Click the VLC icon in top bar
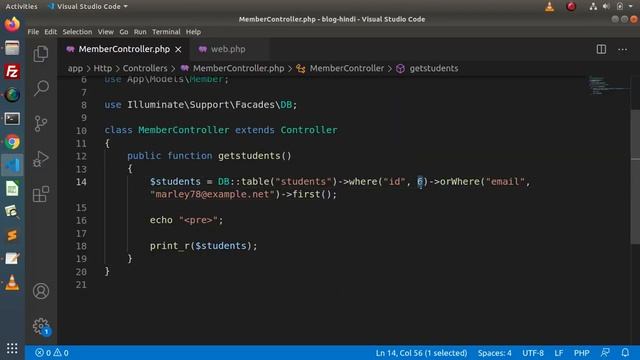 [x=550, y=7]
